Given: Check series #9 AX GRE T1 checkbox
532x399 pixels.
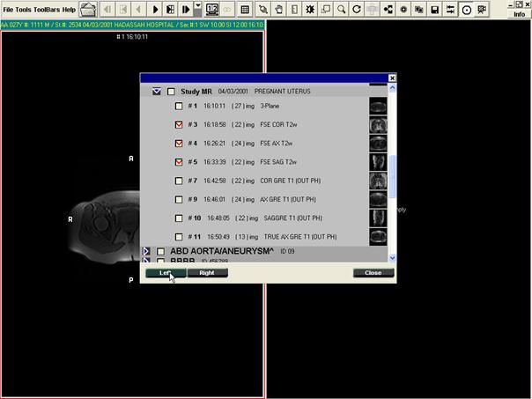Looking at the screenshot, I should click(179, 199).
